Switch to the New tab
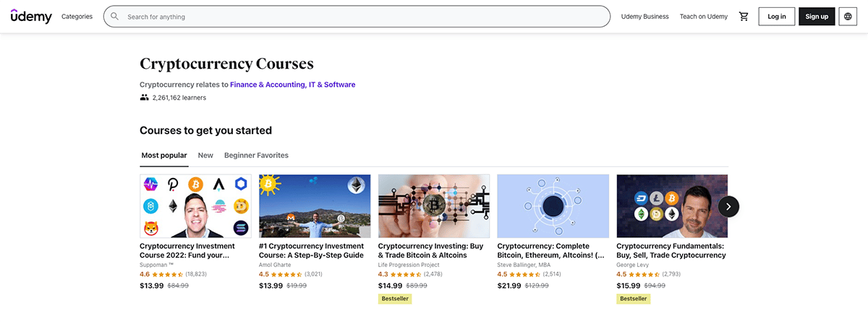 (205, 155)
